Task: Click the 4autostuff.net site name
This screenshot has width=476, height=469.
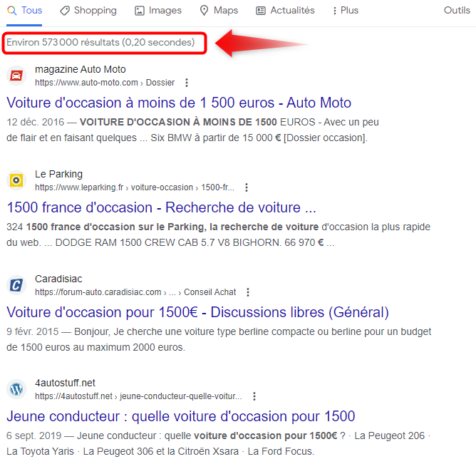Action: coord(66,383)
